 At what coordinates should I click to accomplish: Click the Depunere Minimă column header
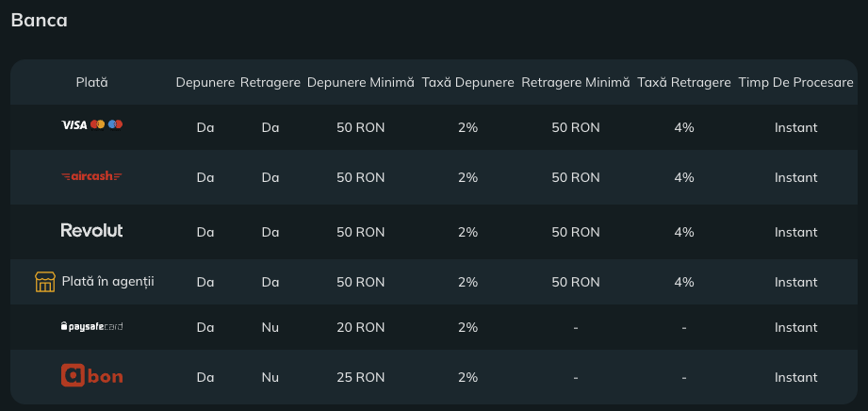pos(360,83)
